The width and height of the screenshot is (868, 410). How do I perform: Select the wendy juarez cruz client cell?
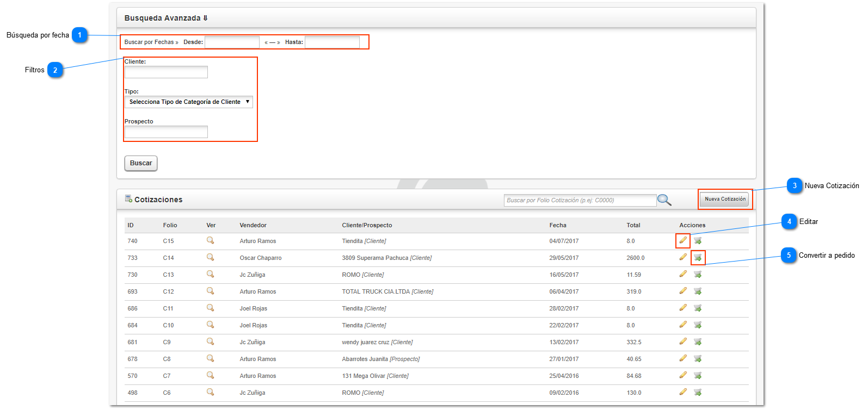tap(377, 342)
